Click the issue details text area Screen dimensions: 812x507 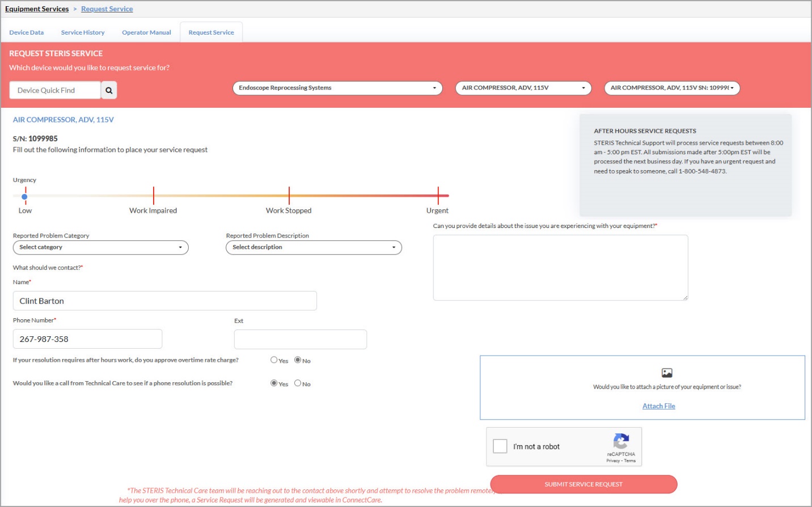point(561,268)
